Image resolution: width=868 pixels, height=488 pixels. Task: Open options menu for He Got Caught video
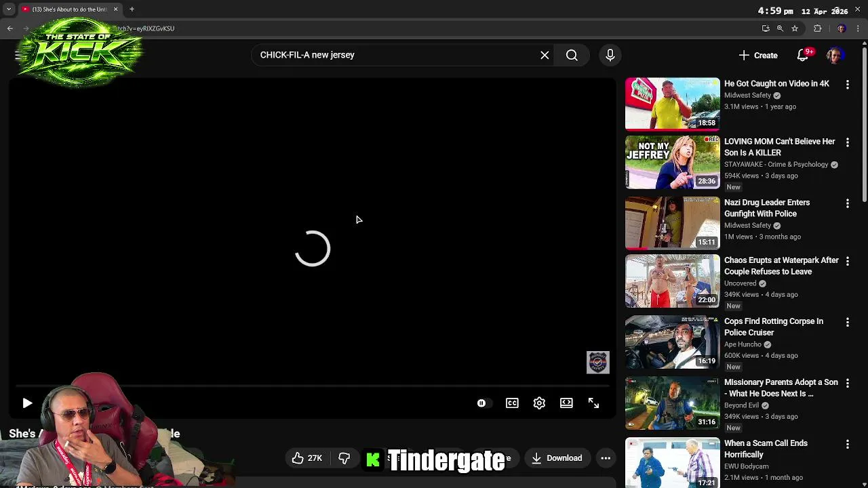pyautogui.click(x=847, y=85)
